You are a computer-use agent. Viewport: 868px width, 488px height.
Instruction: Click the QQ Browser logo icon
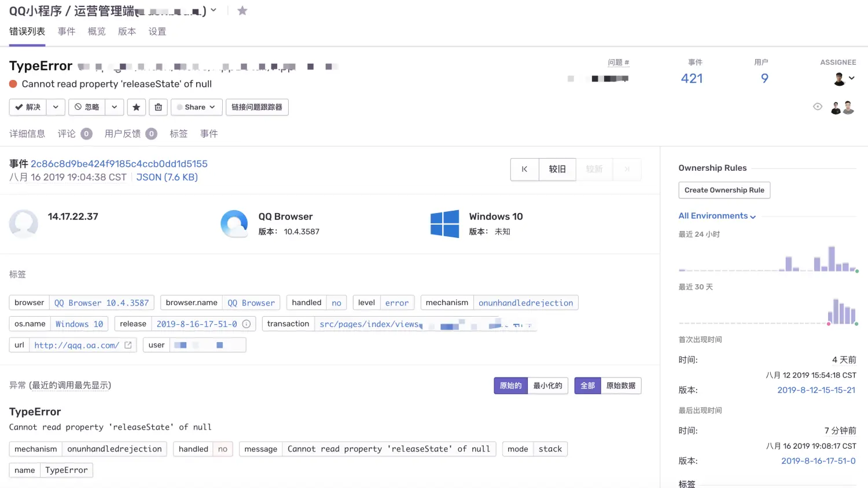(234, 223)
